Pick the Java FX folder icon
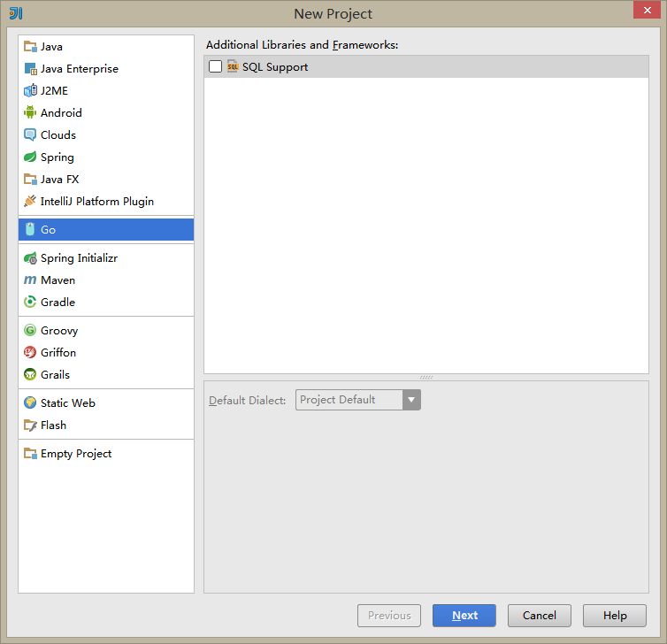This screenshot has height=644, width=667. (30, 179)
